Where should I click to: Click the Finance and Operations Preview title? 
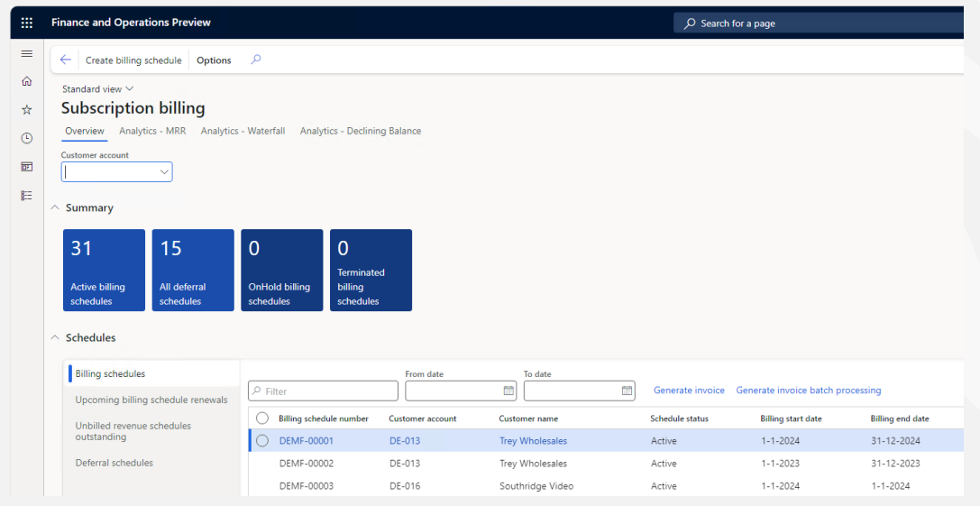pos(132,23)
